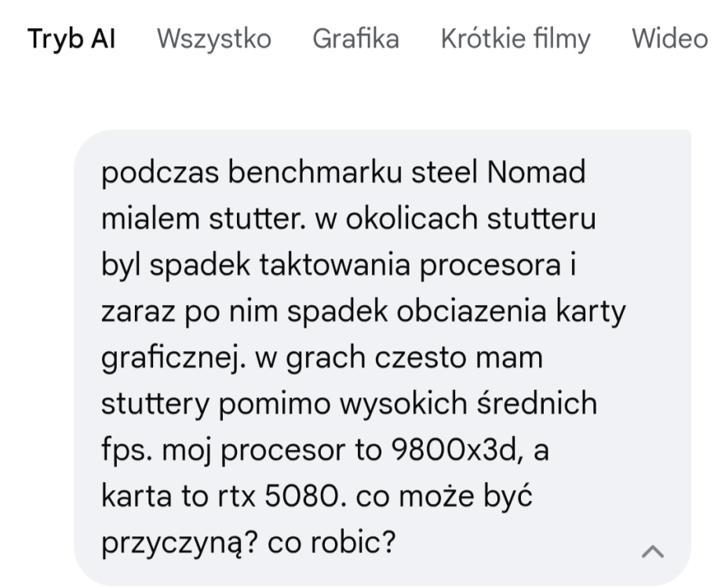Click "Nomad" in the query's first line

coord(537,172)
